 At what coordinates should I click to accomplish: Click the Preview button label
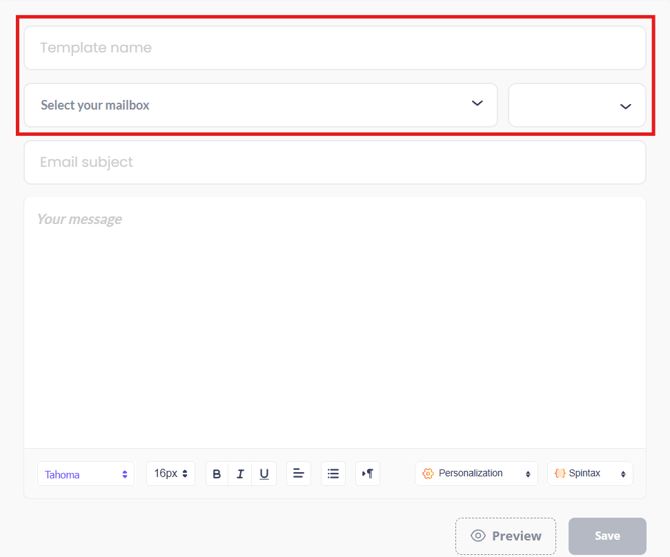(516, 536)
